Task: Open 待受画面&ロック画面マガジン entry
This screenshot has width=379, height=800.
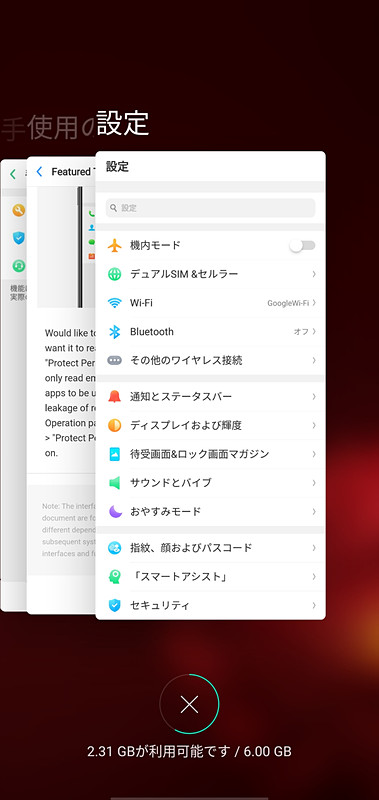Action: [x=210, y=454]
